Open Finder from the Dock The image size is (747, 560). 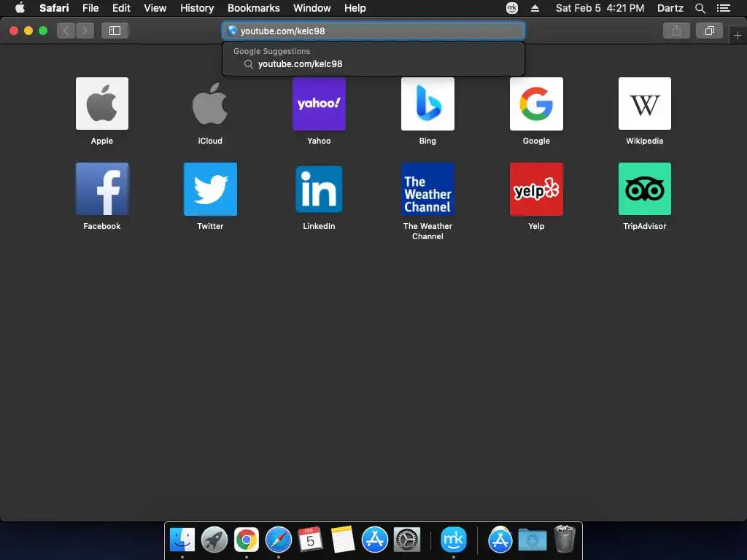(182, 540)
